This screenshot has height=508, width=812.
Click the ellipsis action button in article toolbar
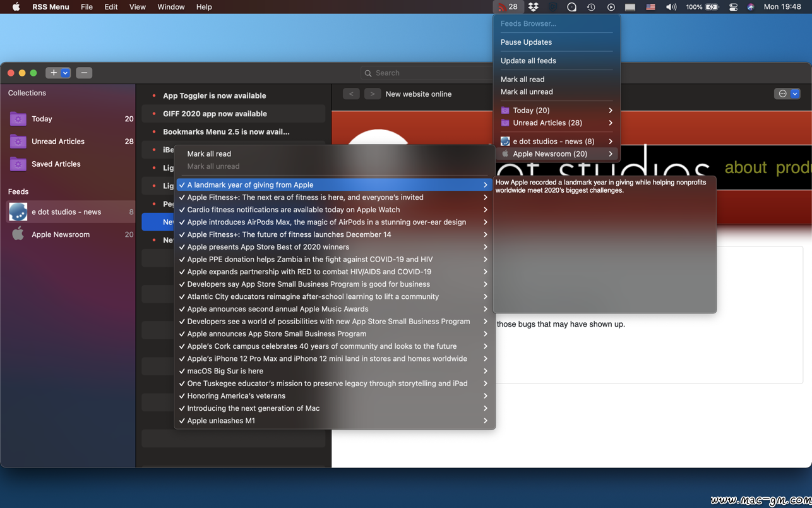(782, 94)
